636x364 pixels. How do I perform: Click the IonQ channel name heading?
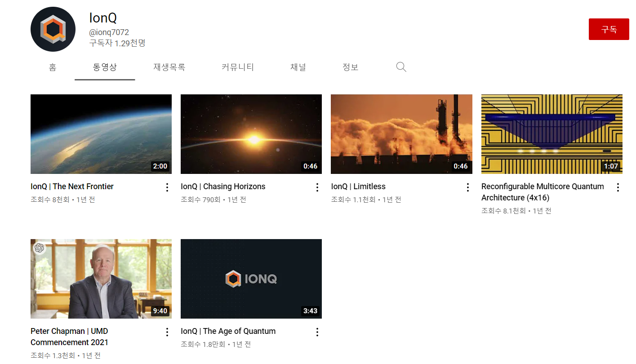(103, 18)
